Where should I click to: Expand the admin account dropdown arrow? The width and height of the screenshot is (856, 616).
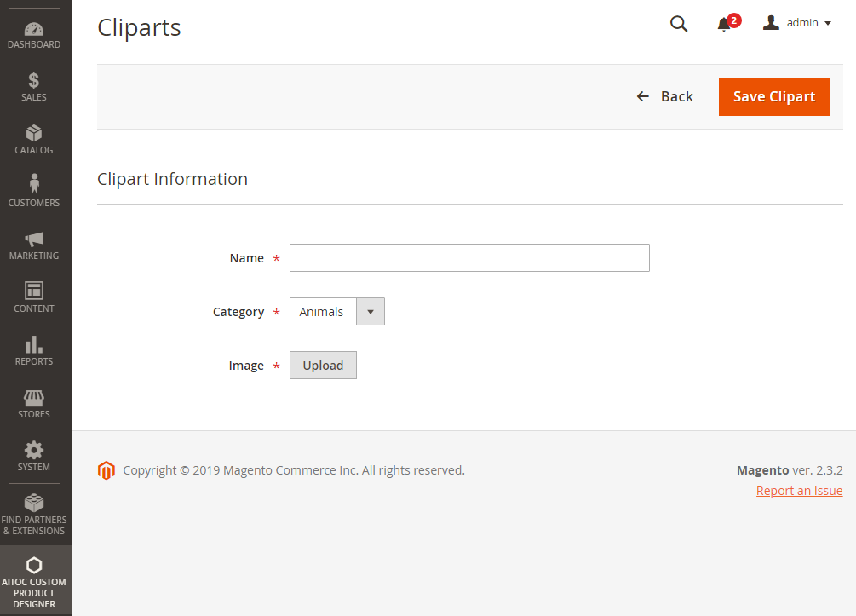coord(828,23)
